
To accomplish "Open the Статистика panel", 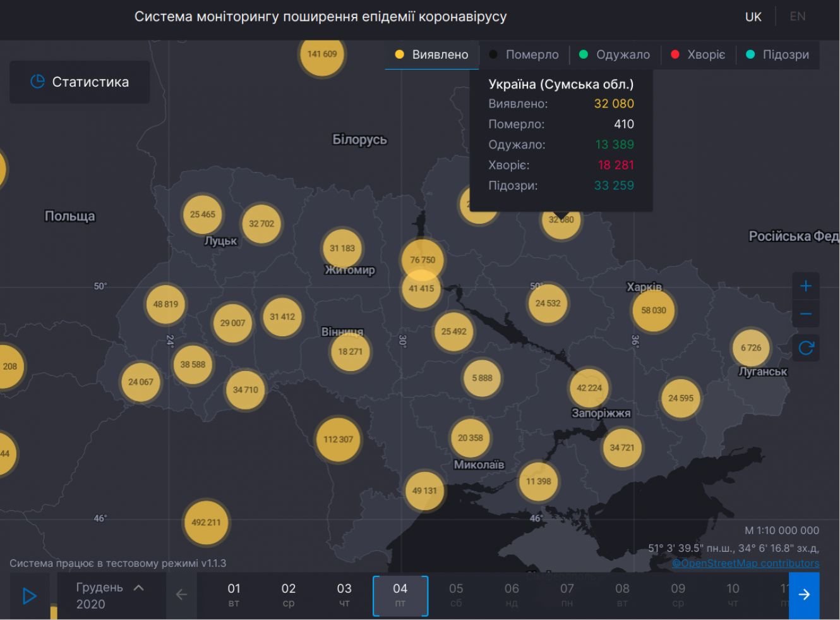I will (x=80, y=82).
